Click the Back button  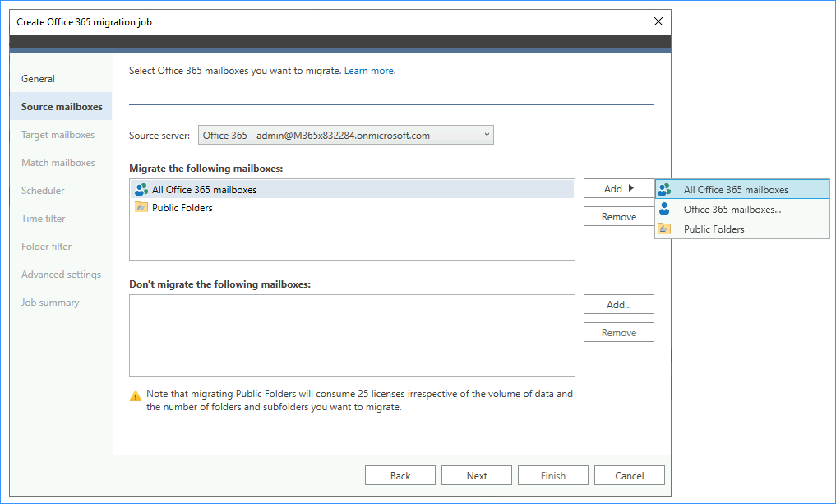point(400,475)
